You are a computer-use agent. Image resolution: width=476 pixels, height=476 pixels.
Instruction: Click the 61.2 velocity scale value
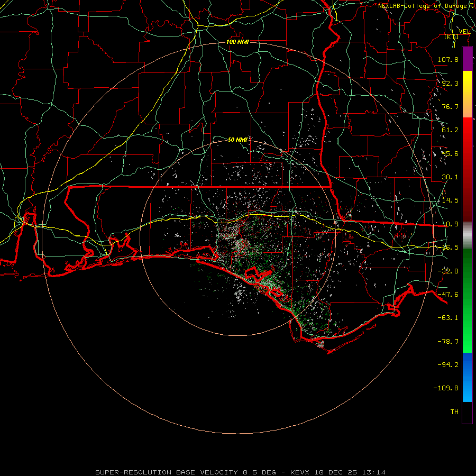[450, 130]
